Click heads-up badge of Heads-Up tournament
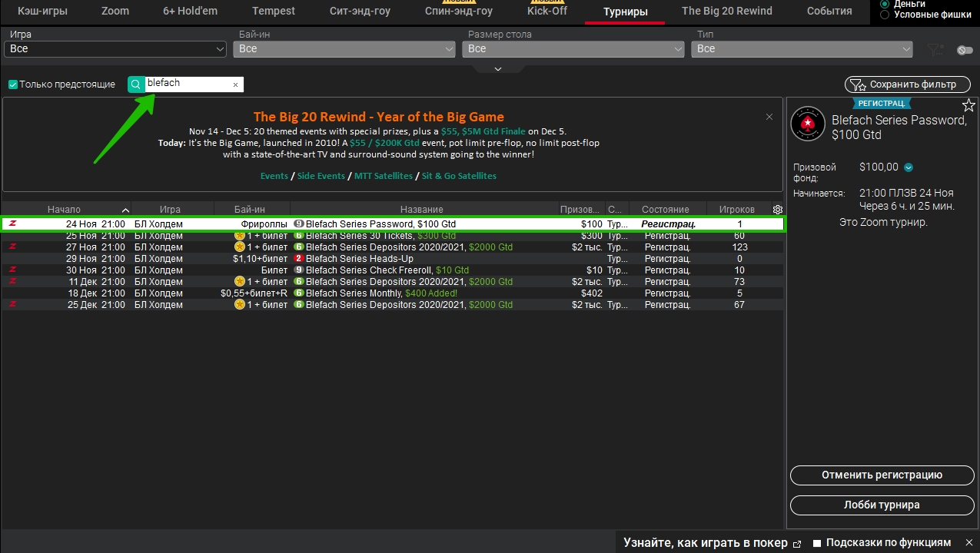 coord(299,259)
